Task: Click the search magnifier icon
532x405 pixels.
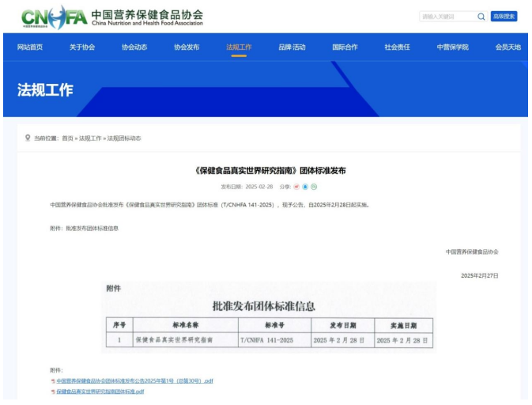Action: 481,17
